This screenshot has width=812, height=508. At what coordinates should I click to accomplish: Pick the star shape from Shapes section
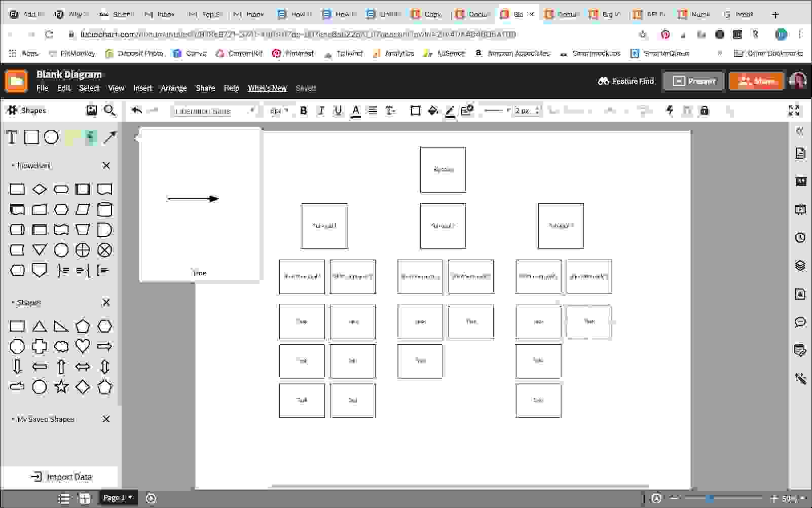(x=61, y=387)
